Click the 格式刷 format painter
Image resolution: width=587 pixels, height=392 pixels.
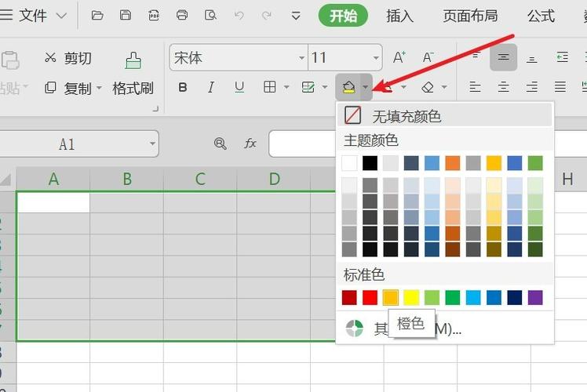click(x=133, y=73)
